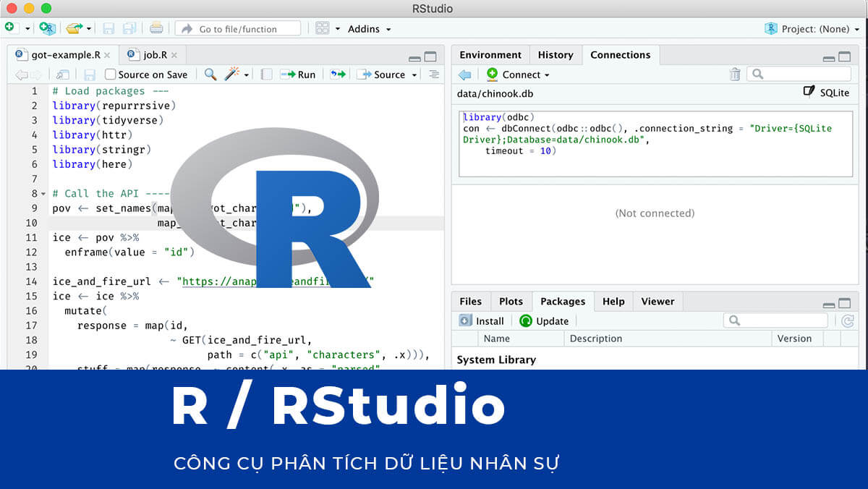
Task: Click the compile report notebook icon
Action: click(267, 72)
